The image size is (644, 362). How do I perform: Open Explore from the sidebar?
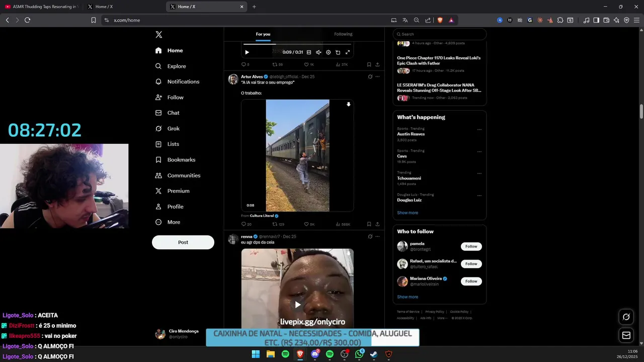(x=171, y=66)
